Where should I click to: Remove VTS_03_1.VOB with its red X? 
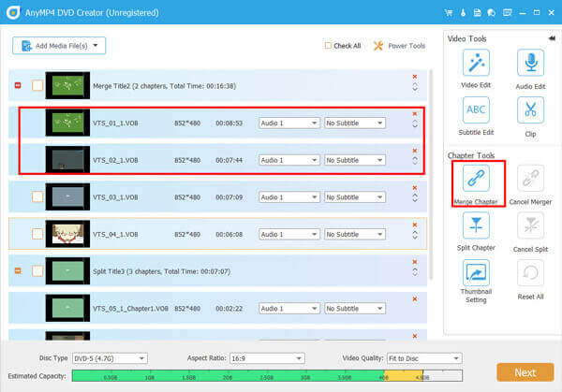415,188
